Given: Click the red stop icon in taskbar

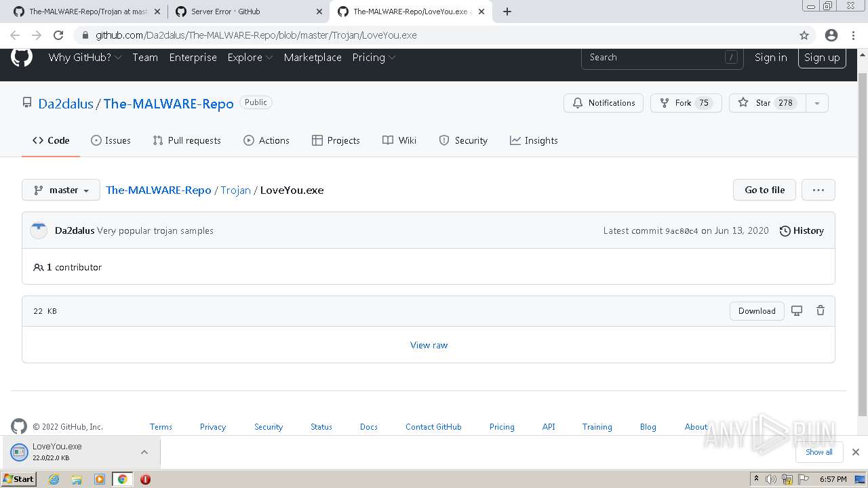Looking at the screenshot, I should pos(145,479).
